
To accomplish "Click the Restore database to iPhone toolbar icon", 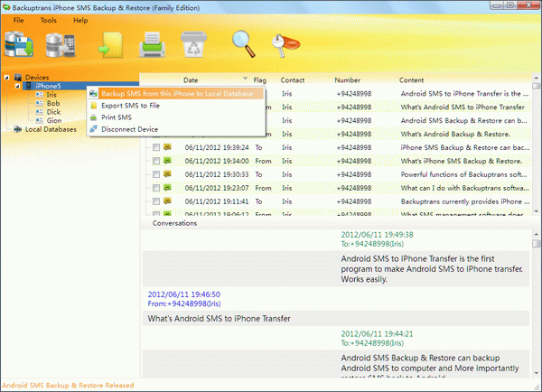I will [x=61, y=45].
